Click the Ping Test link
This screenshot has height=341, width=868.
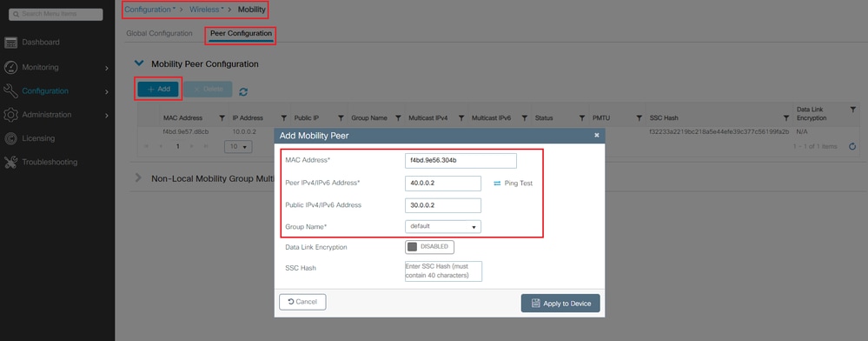[x=519, y=183]
